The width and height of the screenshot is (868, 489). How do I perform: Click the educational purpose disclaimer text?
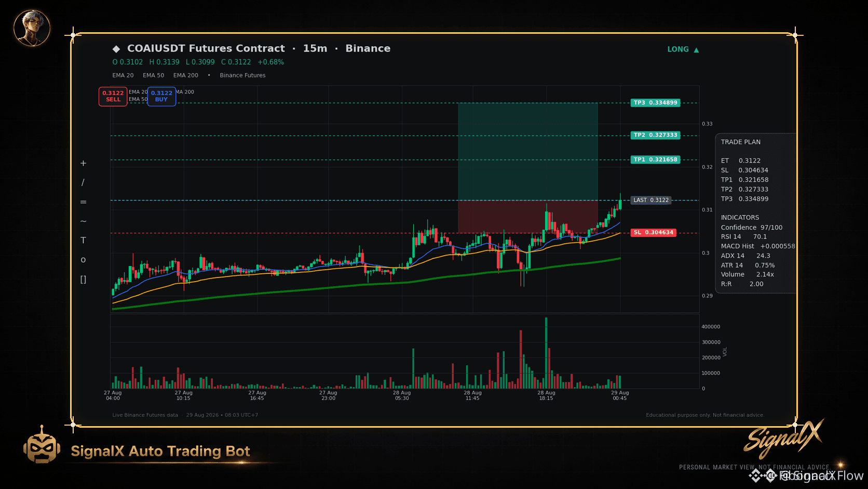(x=705, y=415)
